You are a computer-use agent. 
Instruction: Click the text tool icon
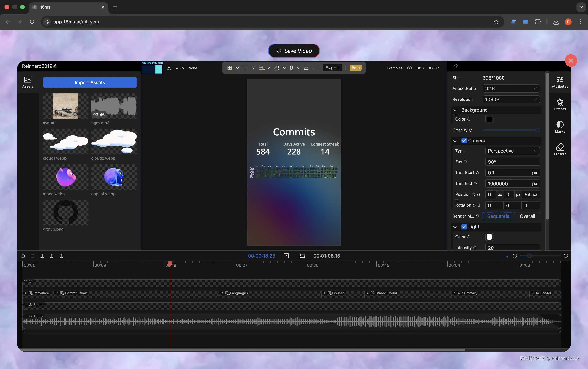click(x=245, y=68)
